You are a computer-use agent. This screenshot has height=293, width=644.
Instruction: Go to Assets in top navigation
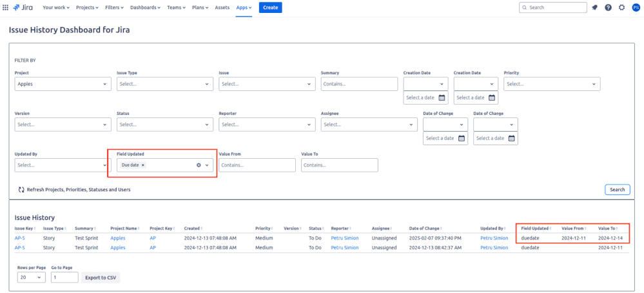pyautogui.click(x=222, y=7)
